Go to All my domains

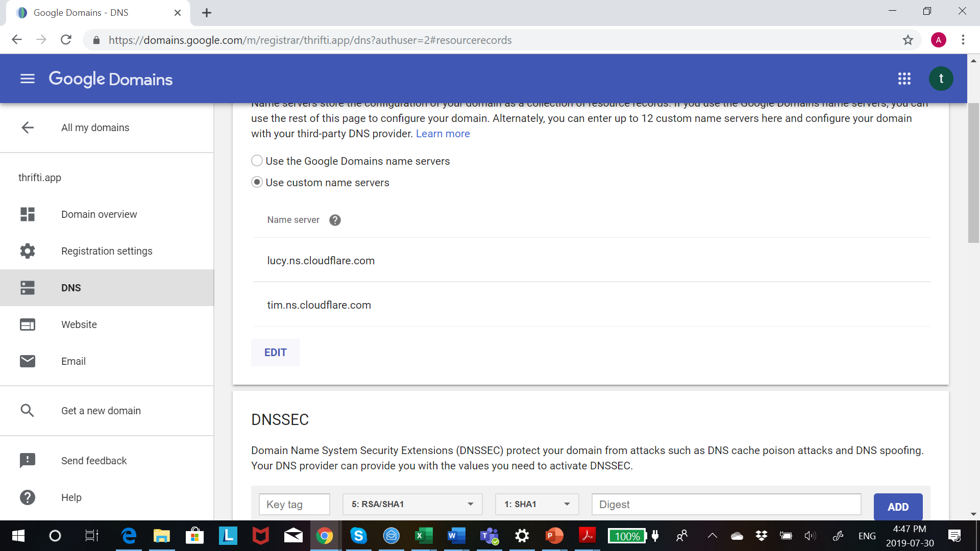tap(95, 128)
